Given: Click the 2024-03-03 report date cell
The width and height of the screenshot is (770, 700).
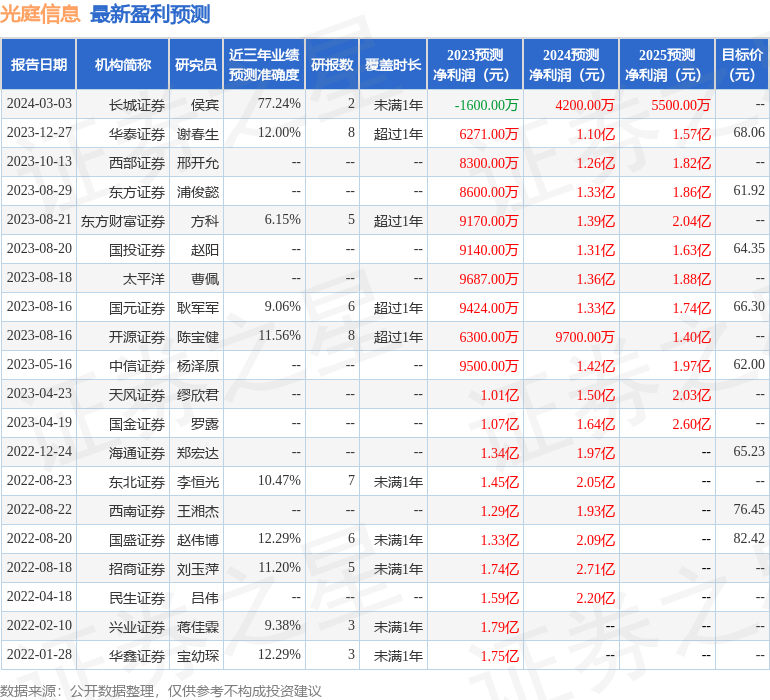Looking at the screenshot, I should point(39,104).
